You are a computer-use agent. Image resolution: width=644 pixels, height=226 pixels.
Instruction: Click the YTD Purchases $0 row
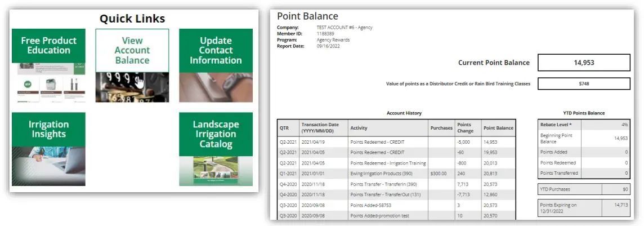click(584, 189)
